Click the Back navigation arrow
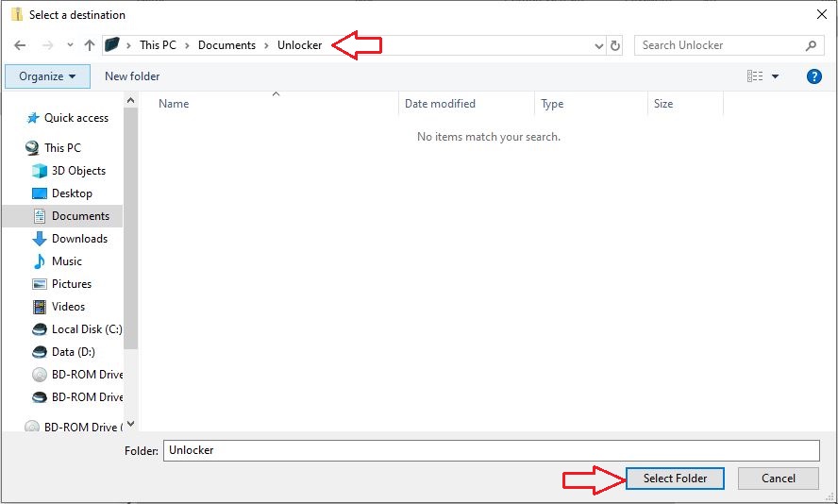The height and width of the screenshot is (504, 838). pos(20,45)
